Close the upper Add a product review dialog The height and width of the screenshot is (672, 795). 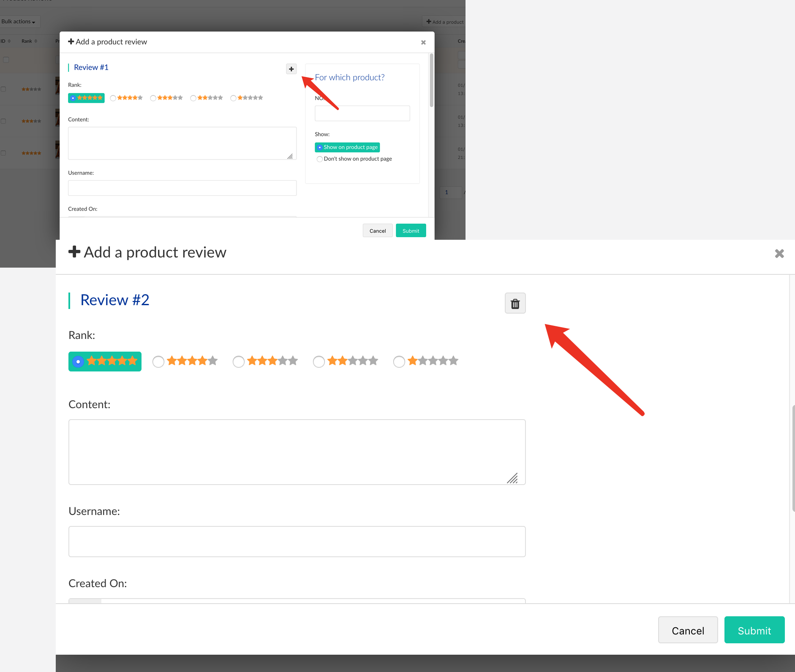click(423, 43)
